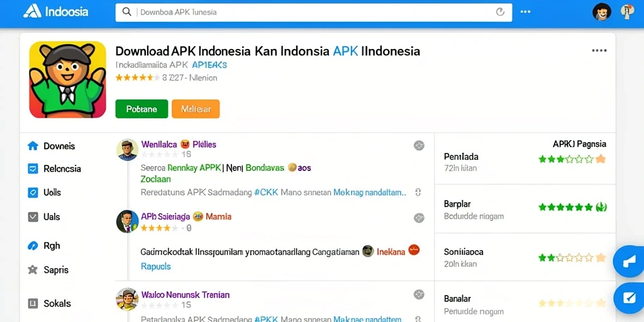Click the emoji icon beside Wenllalca
This screenshot has height=322, width=644.
(184, 144)
